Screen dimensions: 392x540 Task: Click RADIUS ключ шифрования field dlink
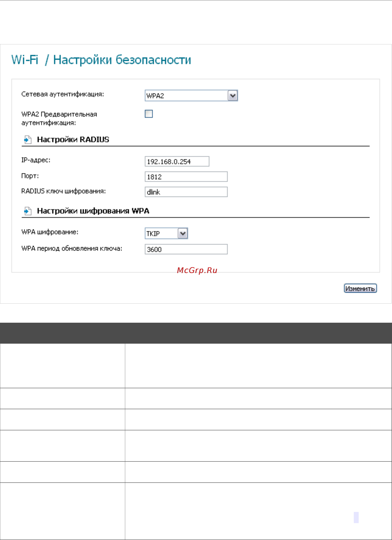point(186,192)
